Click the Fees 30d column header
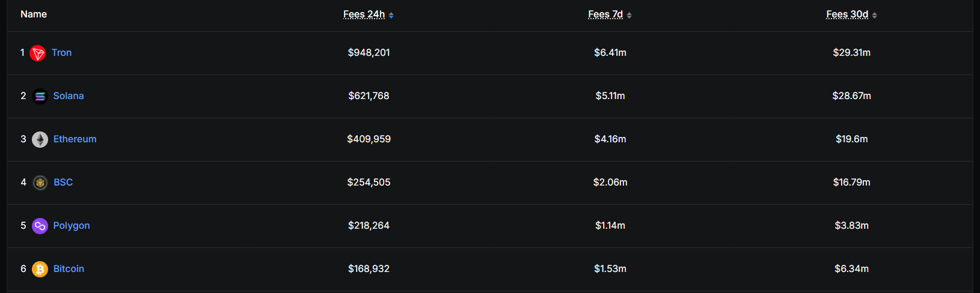Viewport: 980px width, 293px height. (847, 14)
